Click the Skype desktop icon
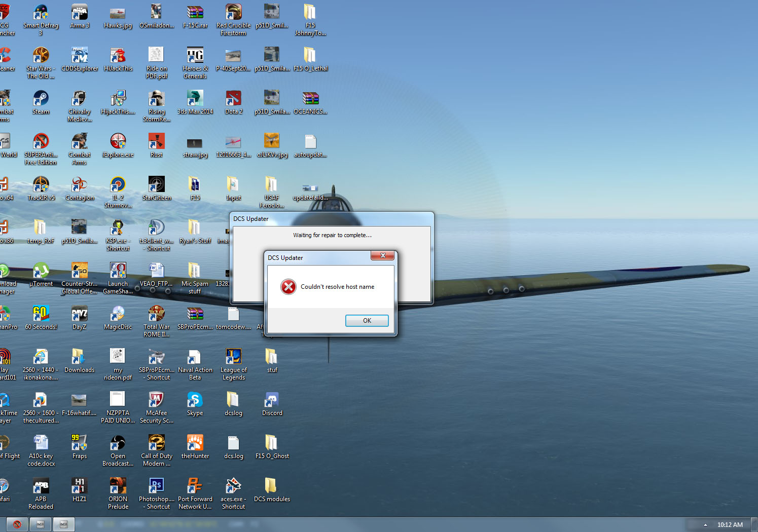Screen dimensions: 758x532 (195, 404)
